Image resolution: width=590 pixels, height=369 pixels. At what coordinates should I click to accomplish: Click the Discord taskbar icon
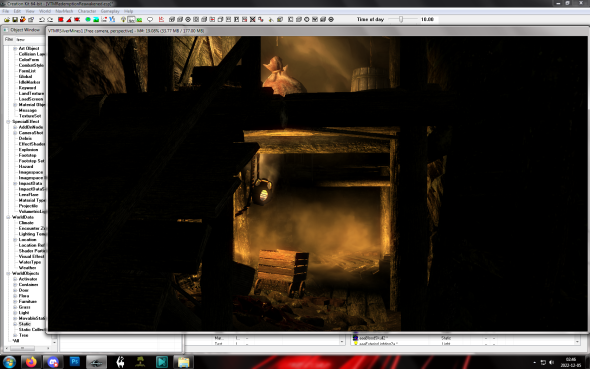[53, 362]
